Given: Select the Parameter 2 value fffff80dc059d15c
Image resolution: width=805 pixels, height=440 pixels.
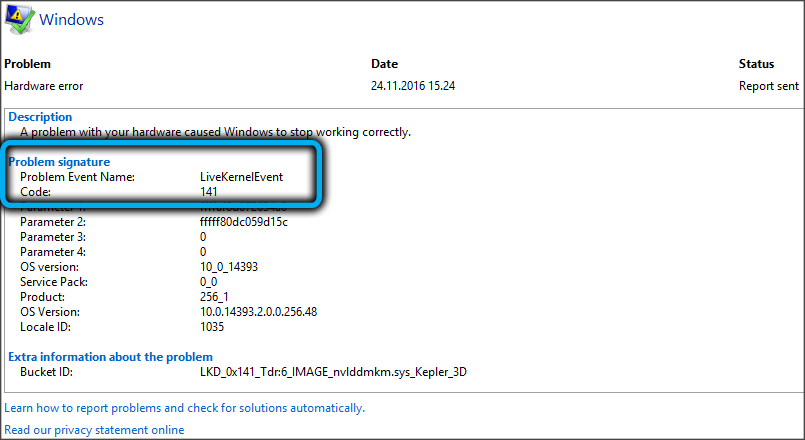Looking at the screenshot, I should pyautogui.click(x=244, y=222).
